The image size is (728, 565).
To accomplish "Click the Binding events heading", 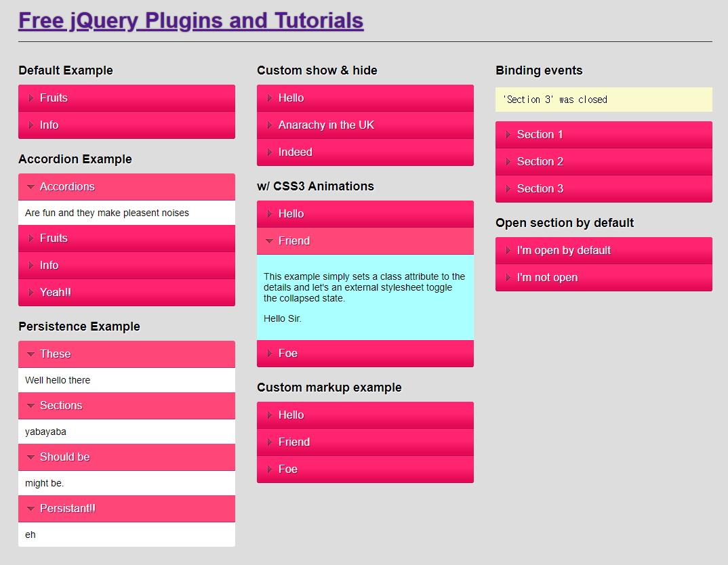I will 539,70.
